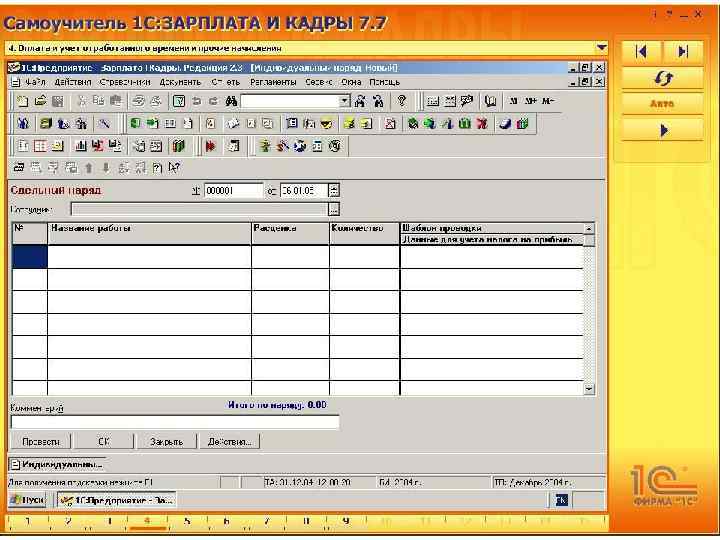Click the New document icon

22,101
